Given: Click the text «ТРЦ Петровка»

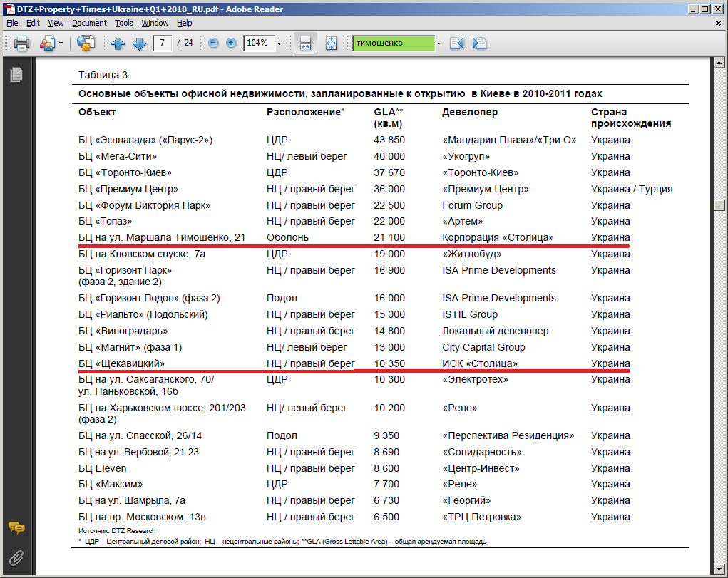Looking at the screenshot, I should (x=481, y=517).
